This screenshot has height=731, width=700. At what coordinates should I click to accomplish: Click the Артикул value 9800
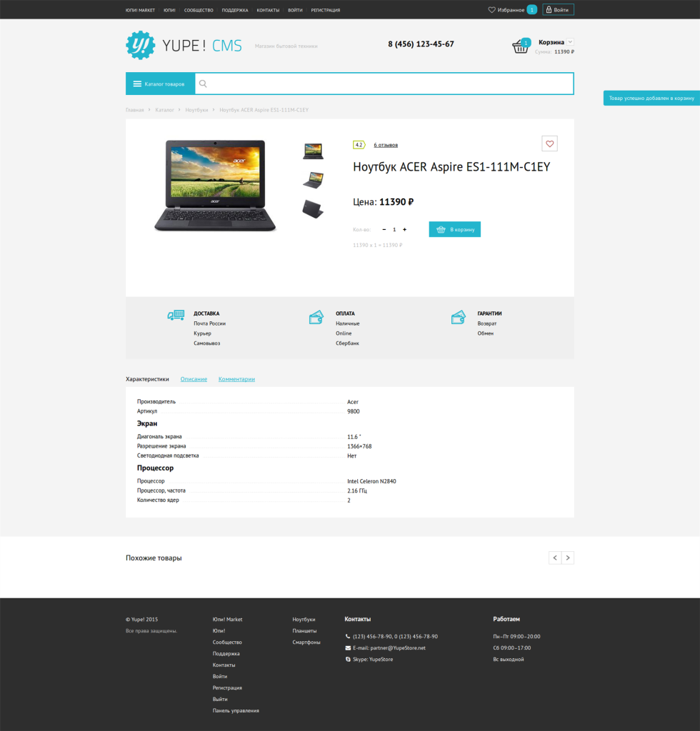pyautogui.click(x=354, y=411)
